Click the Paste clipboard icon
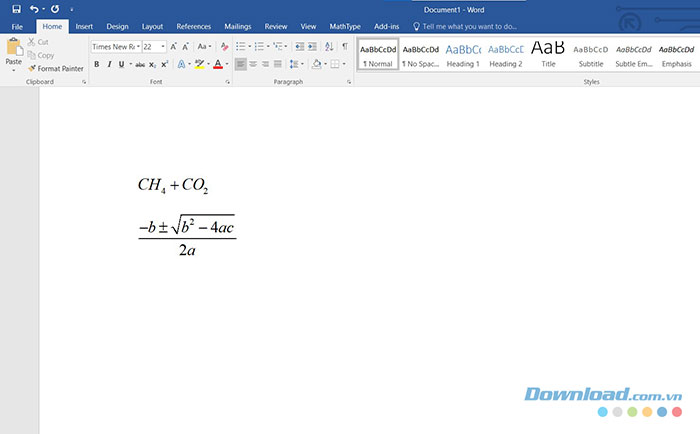The width and height of the screenshot is (700, 434). (13, 48)
